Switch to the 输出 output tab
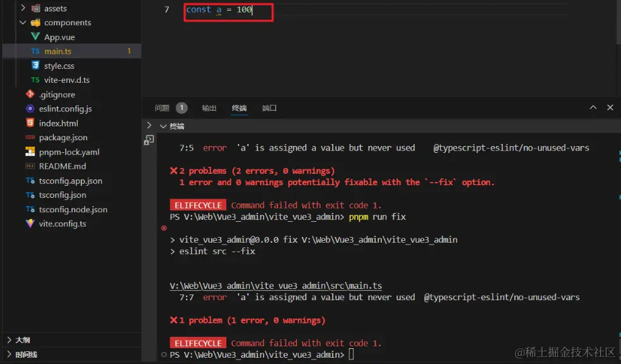The height and width of the screenshot is (364, 621). point(209,108)
